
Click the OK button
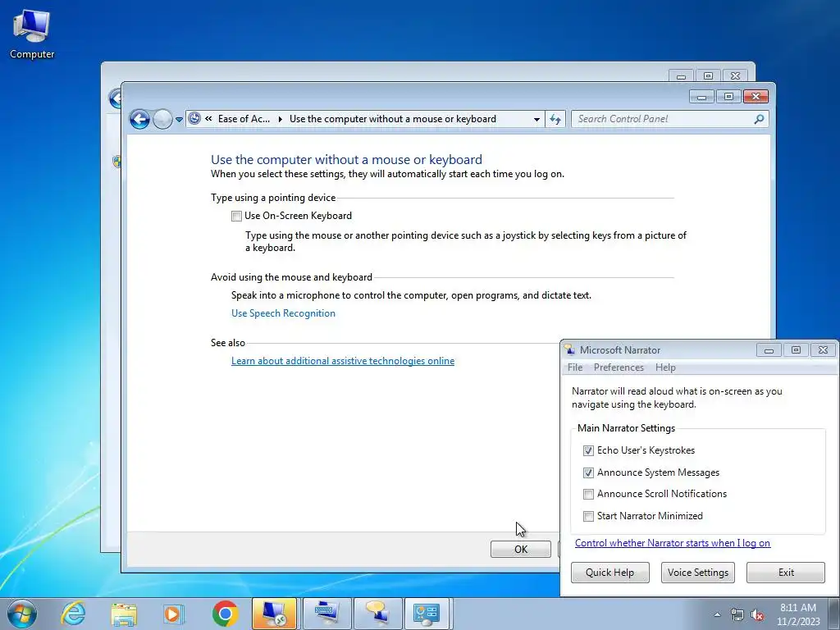click(x=521, y=549)
